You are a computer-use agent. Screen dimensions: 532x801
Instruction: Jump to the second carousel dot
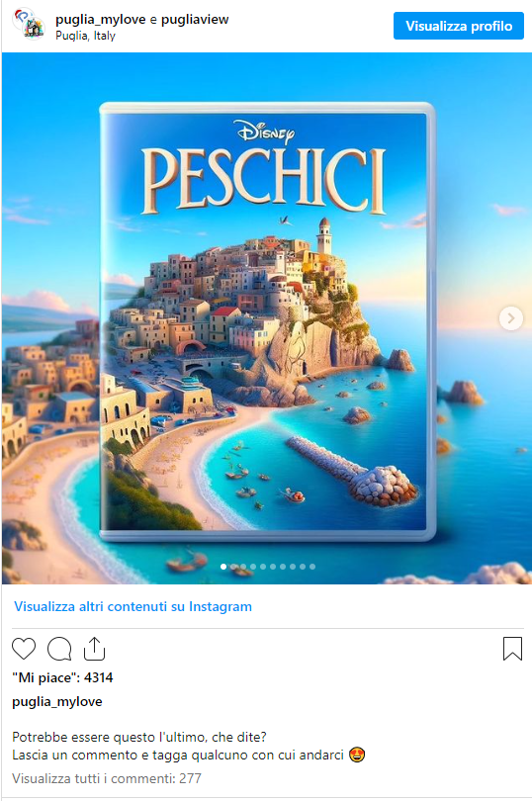point(233,567)
